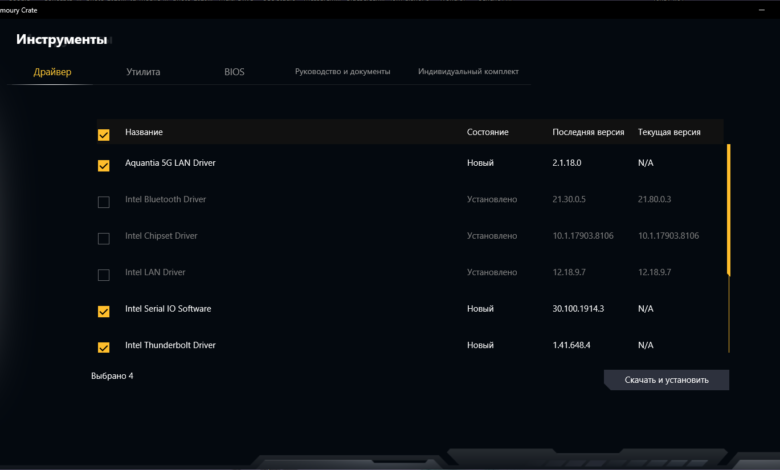Screen dimensions: 780x470
Task: Uncheck the Intel Thunderbolt Driver checkbox
Action: pos(103,348)
